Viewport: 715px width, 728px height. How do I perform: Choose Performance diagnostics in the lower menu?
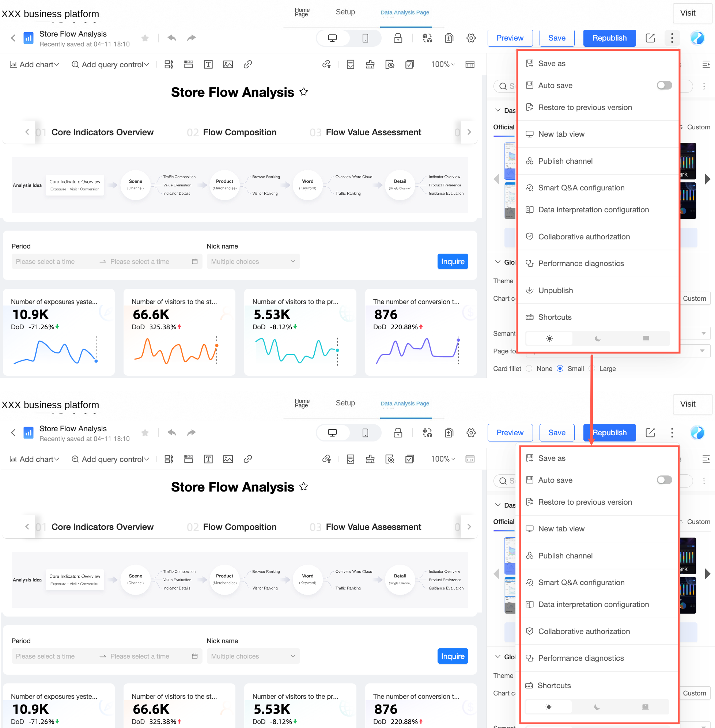tap(599, 658)
